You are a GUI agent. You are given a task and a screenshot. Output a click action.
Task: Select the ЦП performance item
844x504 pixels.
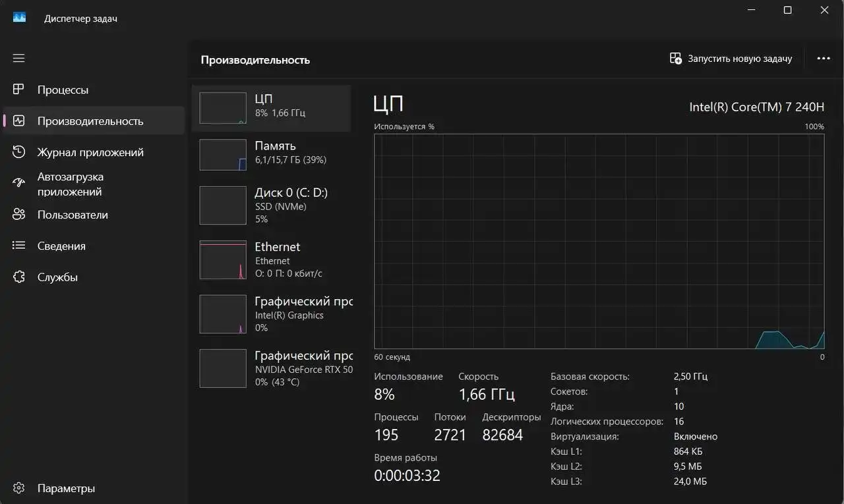click(271, 108)
